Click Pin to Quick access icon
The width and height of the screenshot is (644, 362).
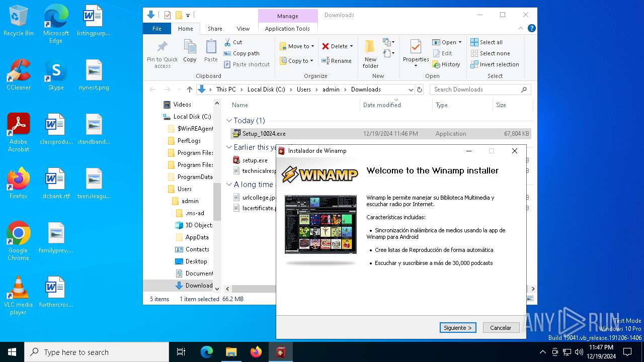(162, 47)
